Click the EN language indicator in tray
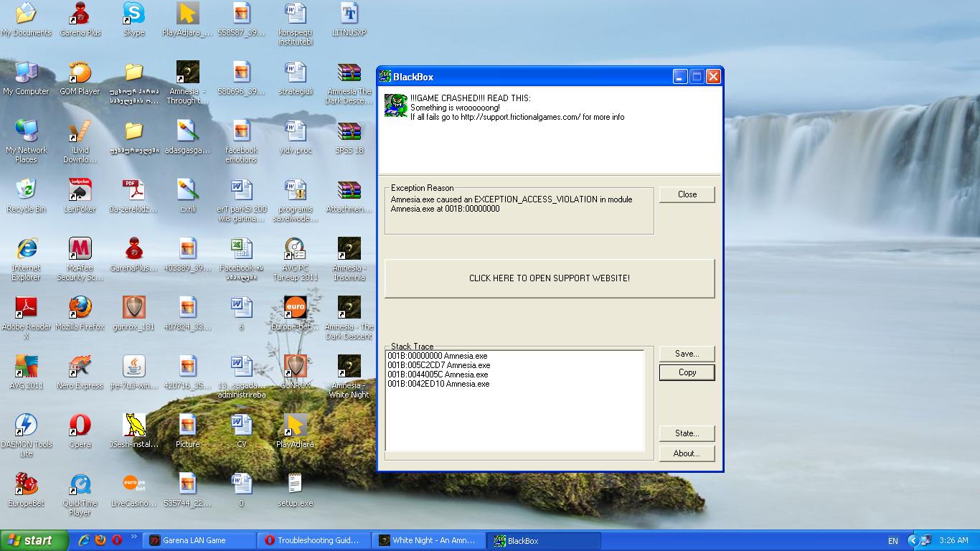This screenshot has height=551, width=980. 892,541
